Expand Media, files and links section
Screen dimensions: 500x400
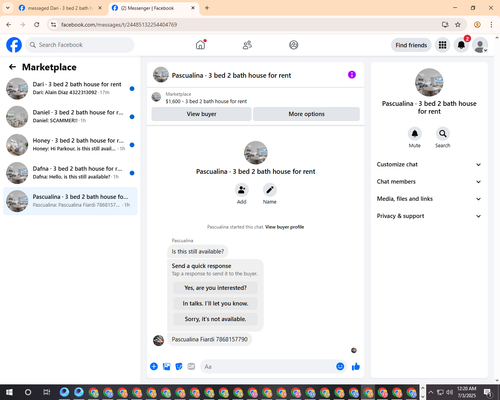click(429, 199)
